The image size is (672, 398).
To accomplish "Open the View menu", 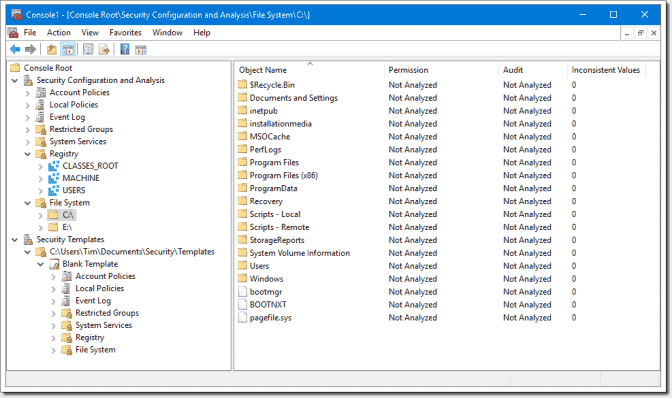I will click(90, 33).
